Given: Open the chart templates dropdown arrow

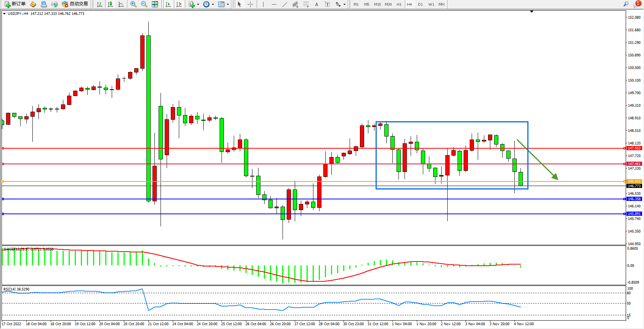Looking at the screenshot, I should pyautogui.click(x=228, y=5).
